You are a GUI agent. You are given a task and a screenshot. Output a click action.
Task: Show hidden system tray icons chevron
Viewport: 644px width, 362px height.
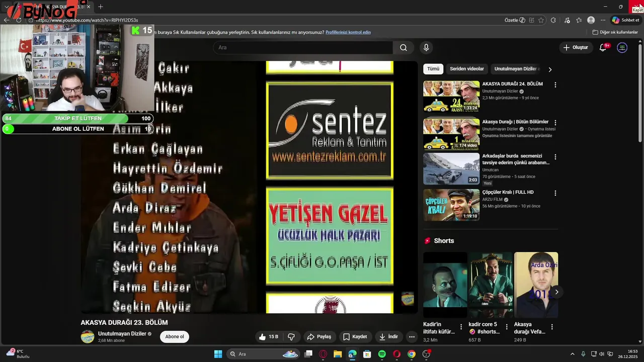click(x=572, y=354)
